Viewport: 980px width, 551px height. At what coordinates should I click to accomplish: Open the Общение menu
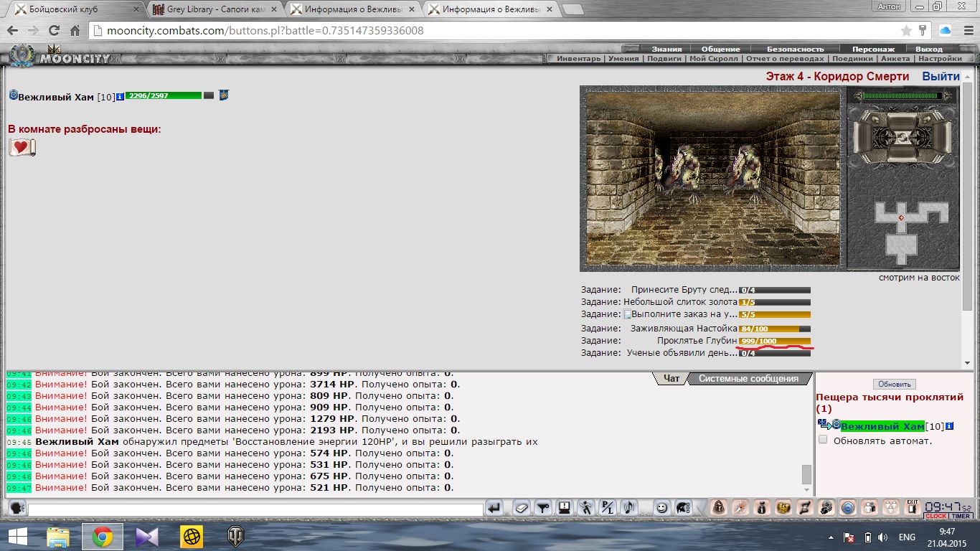tap(720, 49)
